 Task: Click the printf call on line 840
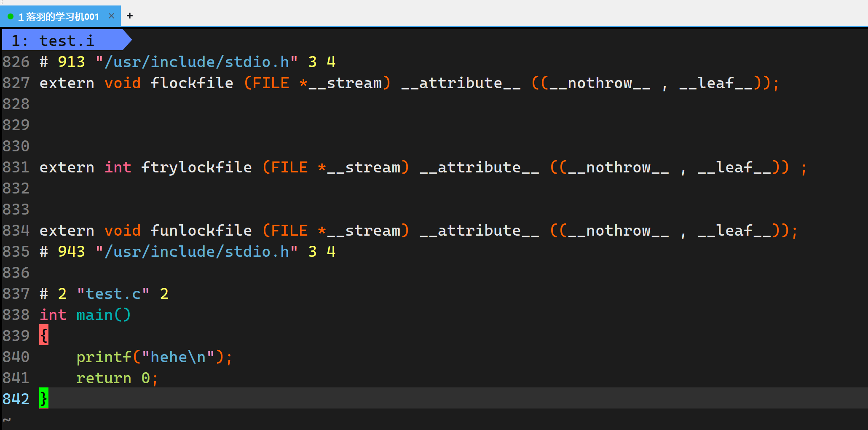point(104,357)
